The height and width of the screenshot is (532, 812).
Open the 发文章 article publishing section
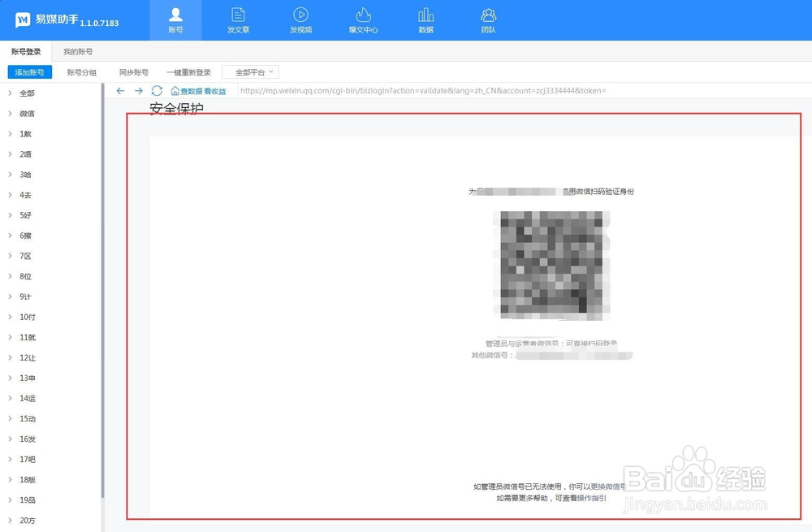point(238,20)
